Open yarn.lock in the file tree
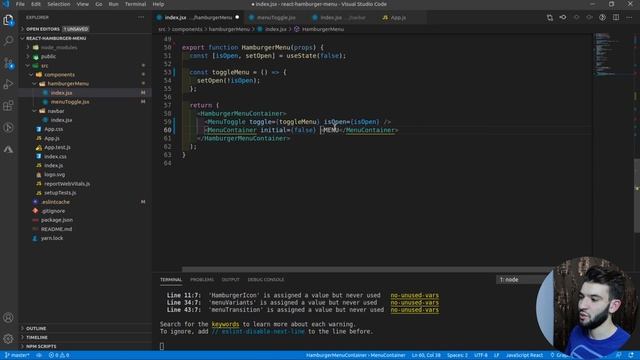The width and height of the screenshot is (640, 360). pyautogui.click(x=52, y=238)
